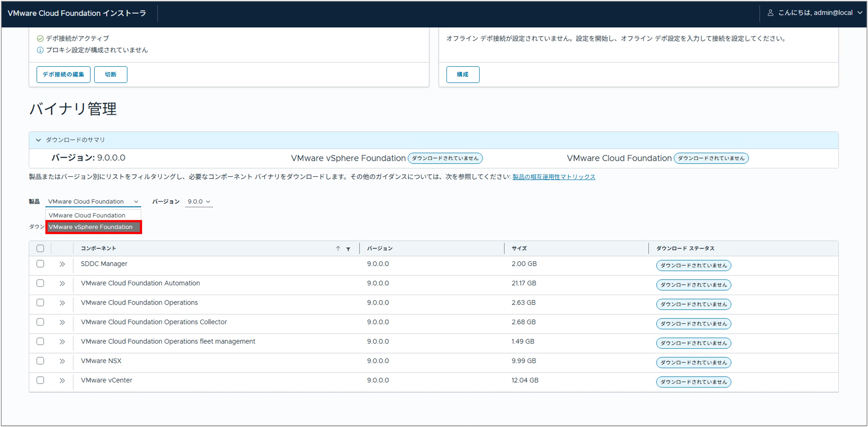This screenshot has width=868, height=427.
Task: Click the 21.17 GB size value
Action: (524, 283)
